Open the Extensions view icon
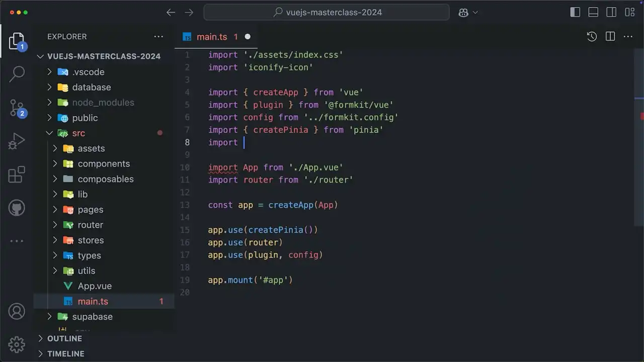This screenshot has width=644, height=362. pos(17,174)
